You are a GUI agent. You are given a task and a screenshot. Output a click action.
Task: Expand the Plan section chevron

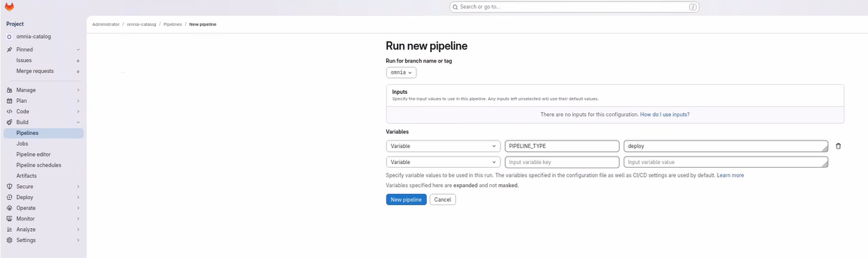[x=78, y=101]
